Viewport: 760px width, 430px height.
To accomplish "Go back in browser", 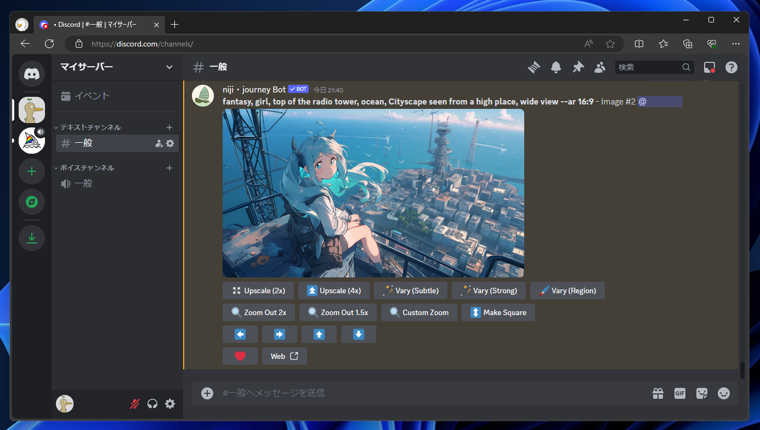I will [x=25, y=44].
